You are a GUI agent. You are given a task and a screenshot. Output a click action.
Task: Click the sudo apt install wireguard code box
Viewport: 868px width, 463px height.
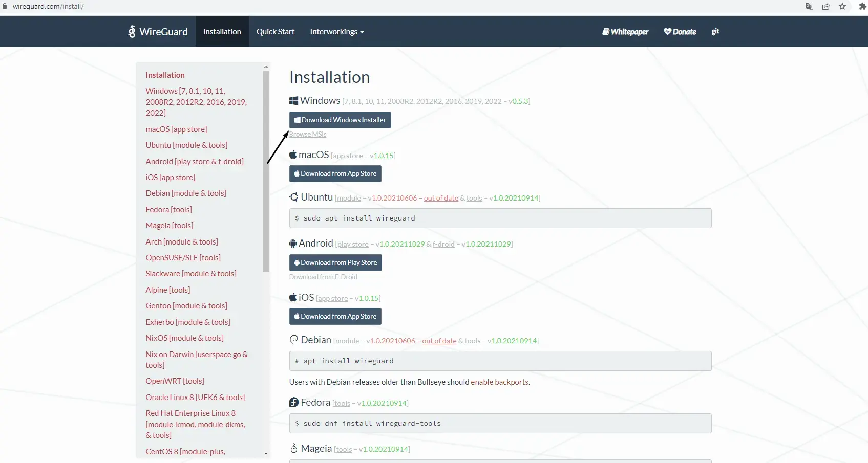click(500, 218)
